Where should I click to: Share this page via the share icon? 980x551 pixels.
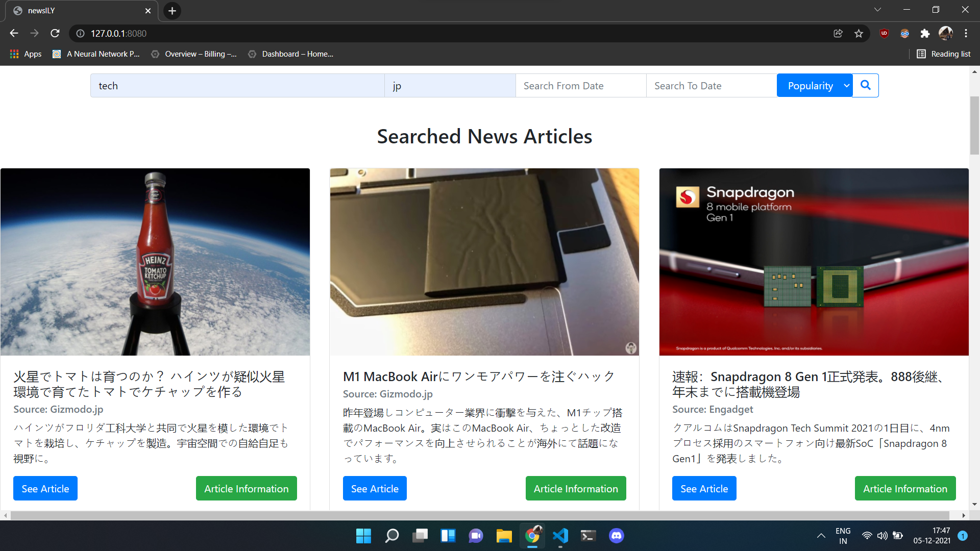(838, 33)
